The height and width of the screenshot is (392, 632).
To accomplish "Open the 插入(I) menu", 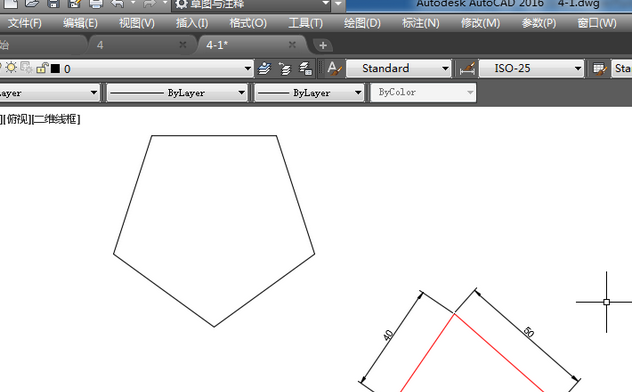I will coord(192,23).
